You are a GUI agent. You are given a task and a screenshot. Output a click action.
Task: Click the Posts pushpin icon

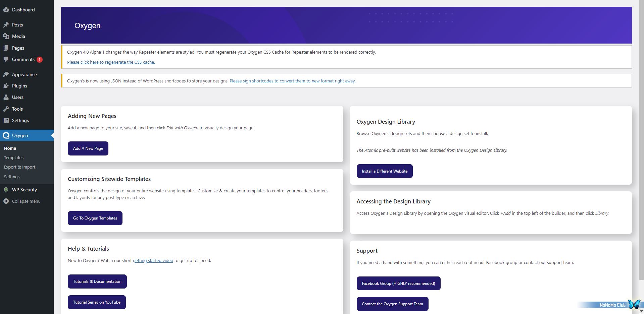pos(6,25)
